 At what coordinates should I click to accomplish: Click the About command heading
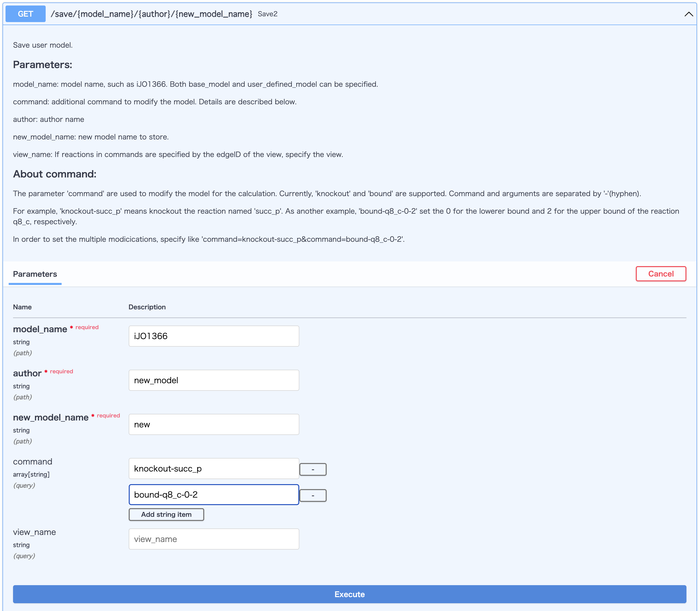pos(55,174)
